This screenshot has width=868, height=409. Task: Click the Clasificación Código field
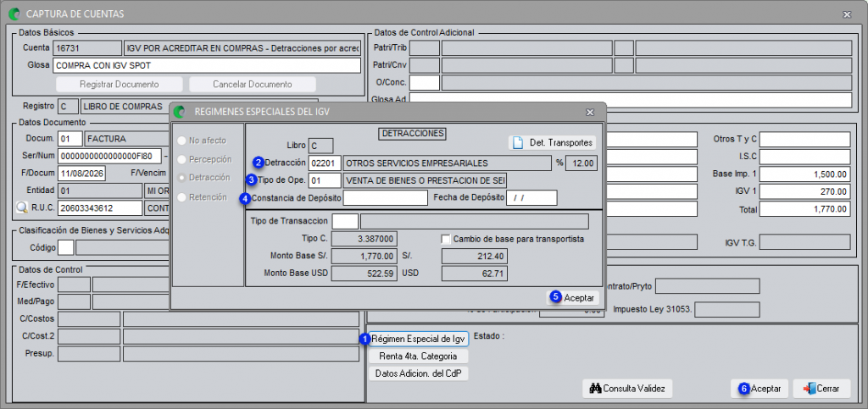coord(66,247)
